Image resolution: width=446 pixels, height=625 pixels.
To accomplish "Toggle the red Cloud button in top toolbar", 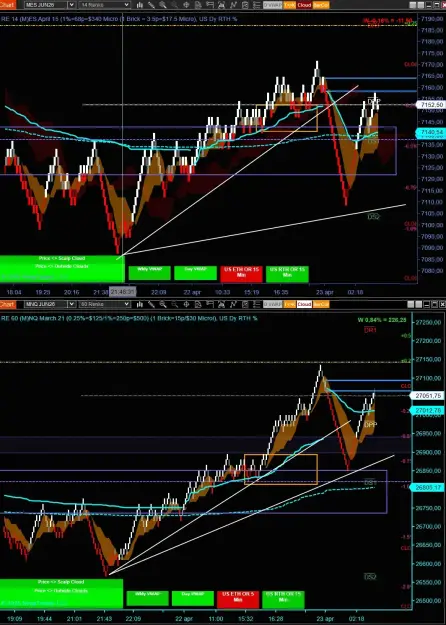I will point(304,5).
